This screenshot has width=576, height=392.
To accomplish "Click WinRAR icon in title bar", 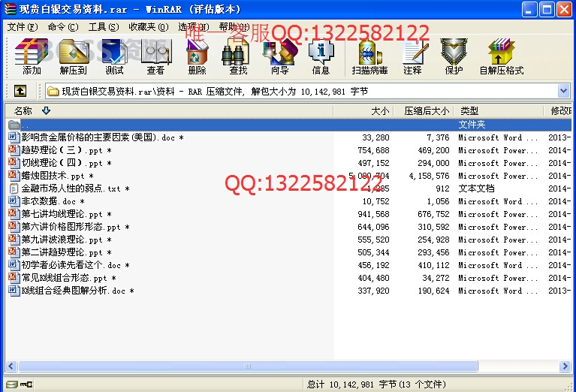I will pos(11,9).
